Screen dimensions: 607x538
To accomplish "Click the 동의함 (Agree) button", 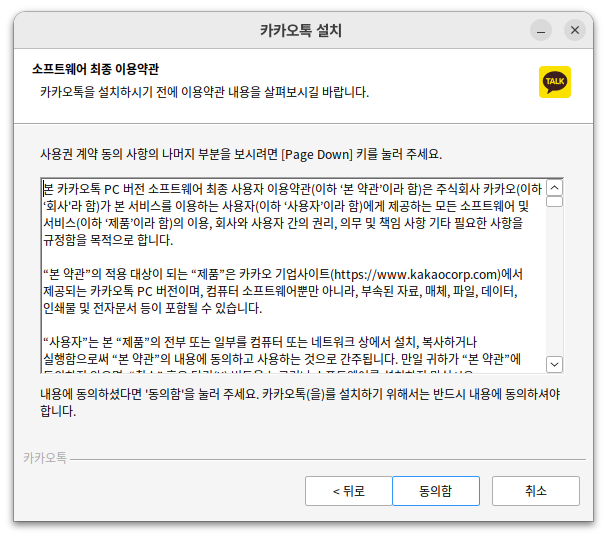I will click(x=436, y=491).
